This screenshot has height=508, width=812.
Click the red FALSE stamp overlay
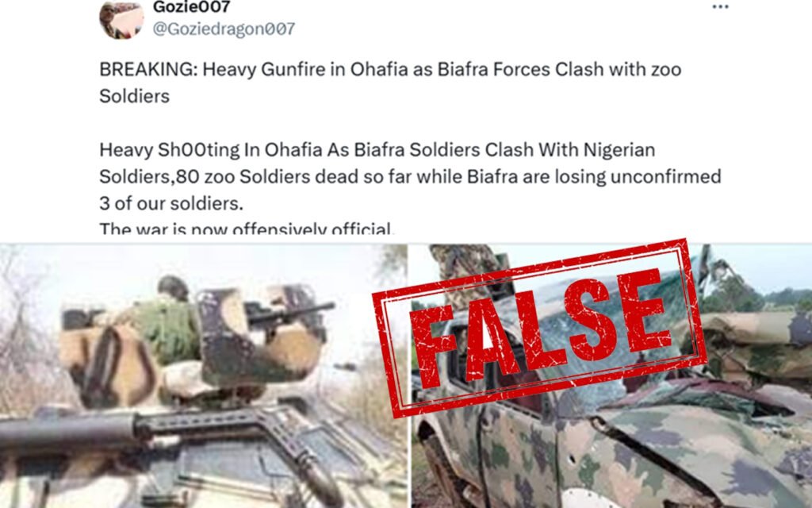tap(538, 329)
